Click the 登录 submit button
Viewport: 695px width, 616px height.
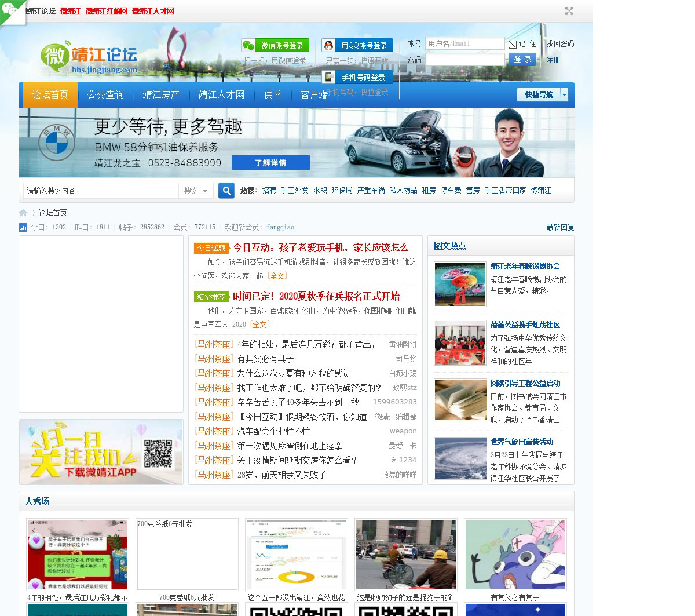point(522,59)
